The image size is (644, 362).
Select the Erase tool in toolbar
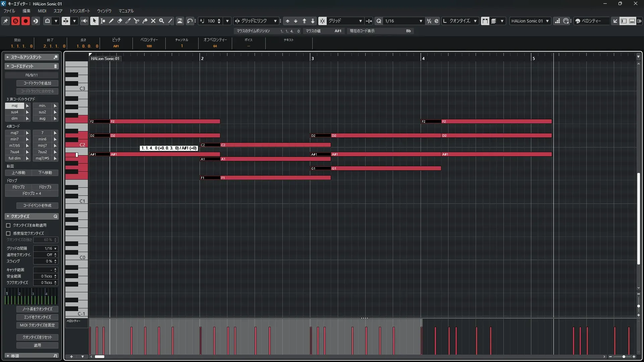(120, 21)
